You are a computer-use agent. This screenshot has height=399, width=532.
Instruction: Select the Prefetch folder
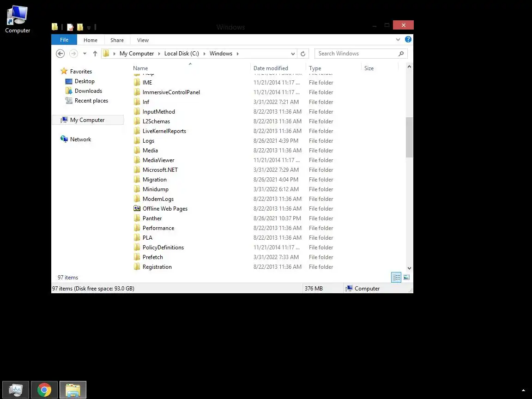(153, 257)
